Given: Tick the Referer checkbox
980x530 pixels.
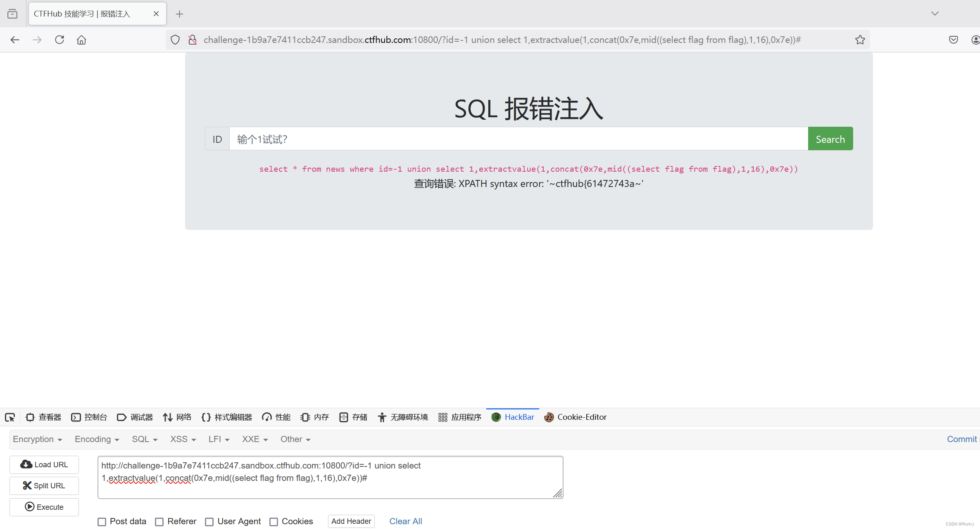Looking at the screenshot, I should (x=159, y=522).
